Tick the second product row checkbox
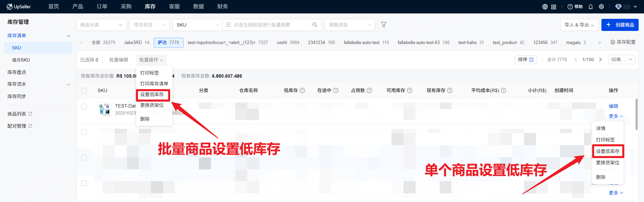Viewport: 644px width, 202px height. (84, 132)
